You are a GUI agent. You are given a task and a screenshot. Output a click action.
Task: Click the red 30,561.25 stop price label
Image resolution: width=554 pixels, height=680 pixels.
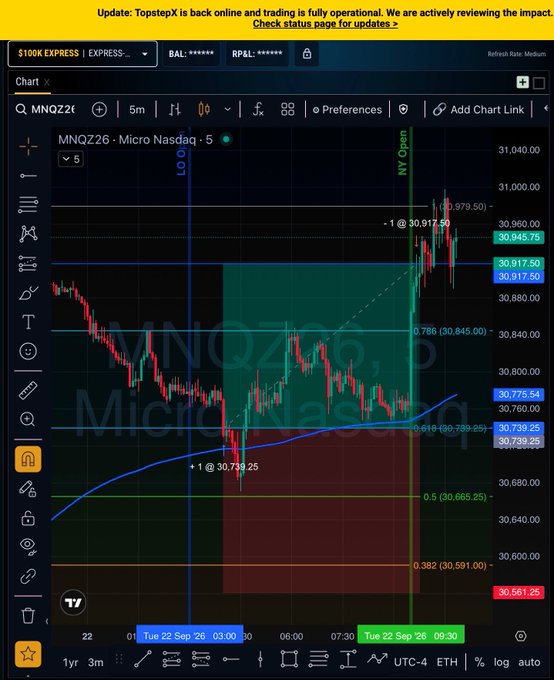(x=519, y=592)
